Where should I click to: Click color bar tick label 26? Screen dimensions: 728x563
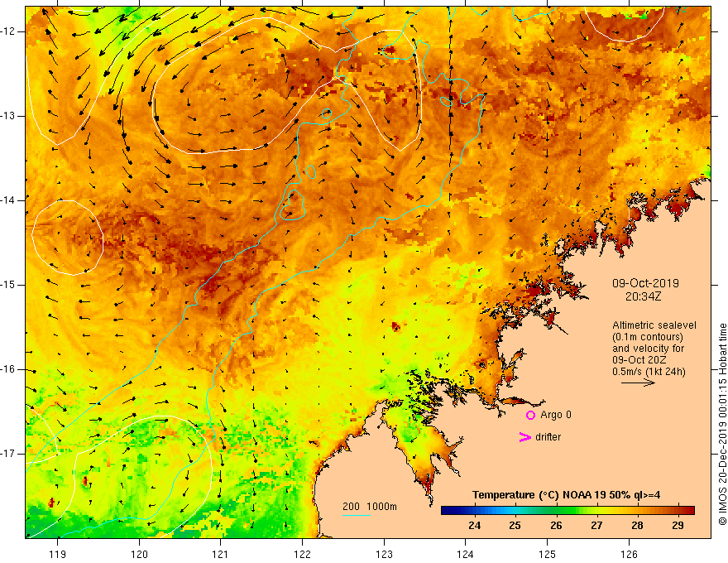pos(556,526)
